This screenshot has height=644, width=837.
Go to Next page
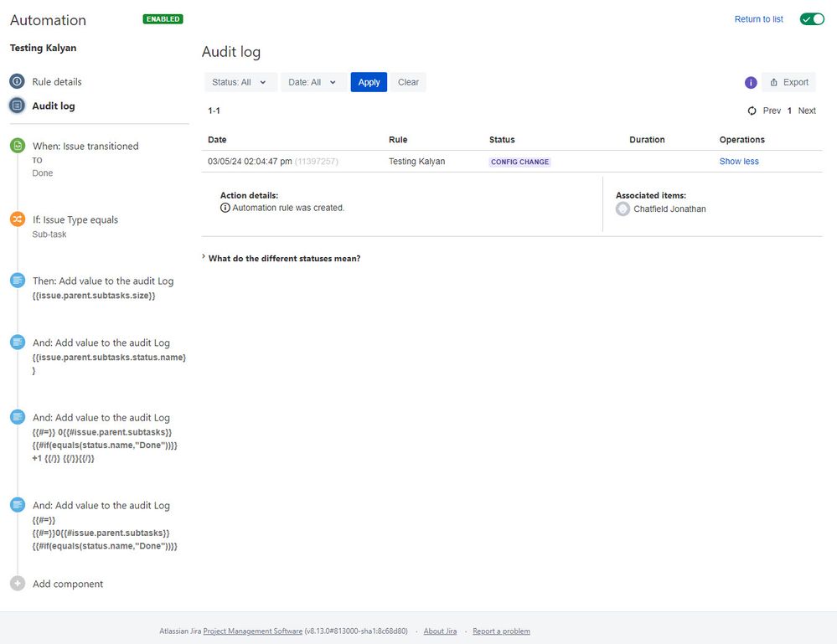807,111
